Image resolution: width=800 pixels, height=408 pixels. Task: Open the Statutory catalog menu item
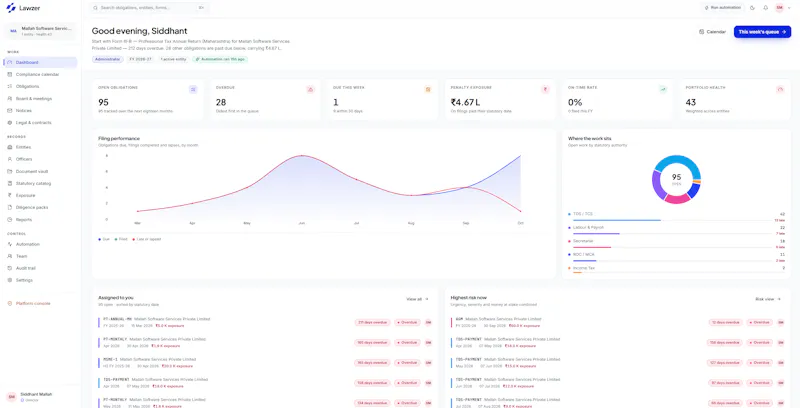pos(40,183)
